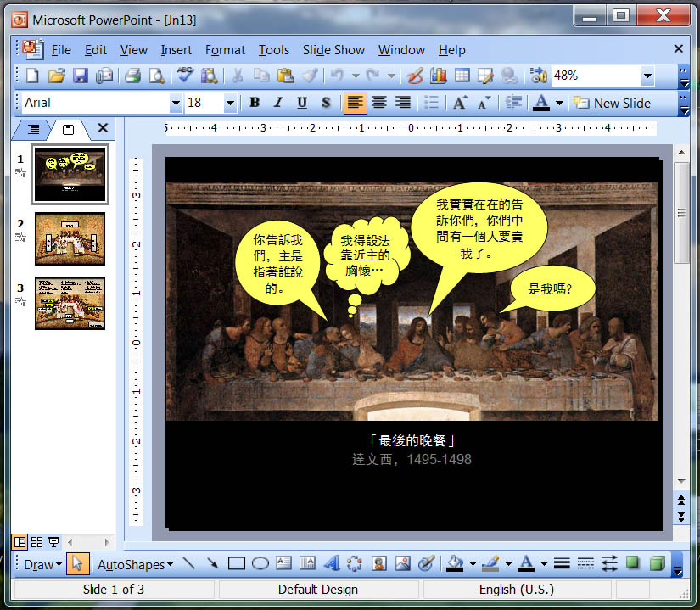Screen dimensions: 700x610
Task: Enable center text alignment
Action: (x=379, y=104)
